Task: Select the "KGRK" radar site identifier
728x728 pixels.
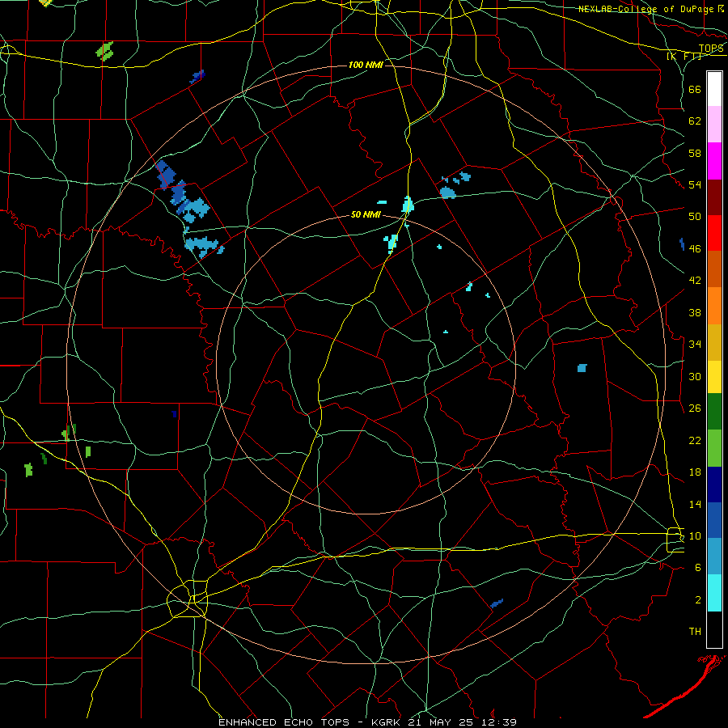Action: (x=387, y=722)
